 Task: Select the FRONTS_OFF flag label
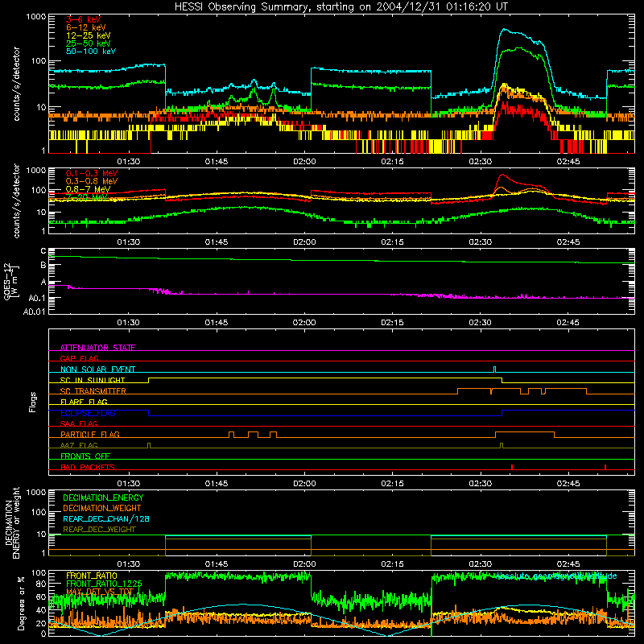pos(85,456)
